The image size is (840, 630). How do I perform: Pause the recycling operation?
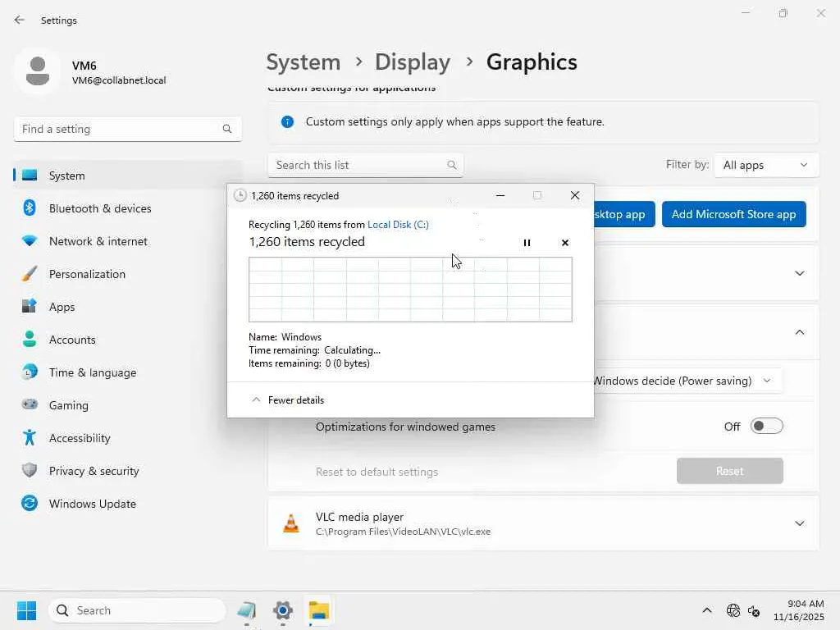pos(527,243)
